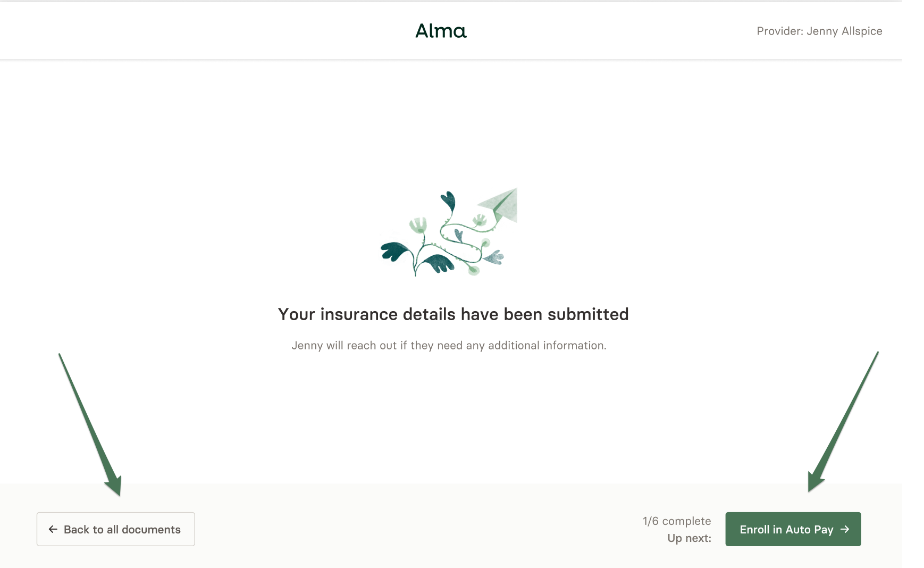The height and width of the screenshot is (568, 924).
Task: Click the name 'Jenny Allspice' in header
Action: [x=844, y=31]
